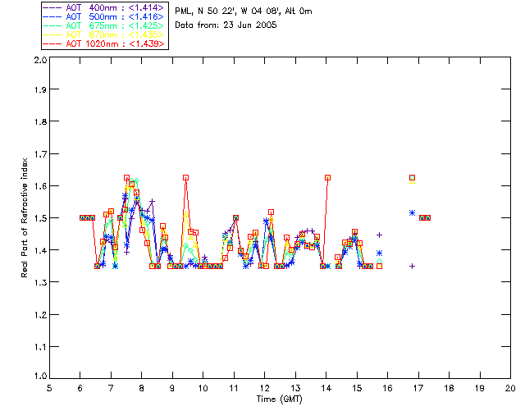The height and width of the screenshot is (420, 525).
Task: Click the x-axis tick label 15
Action: pos(357,388)
